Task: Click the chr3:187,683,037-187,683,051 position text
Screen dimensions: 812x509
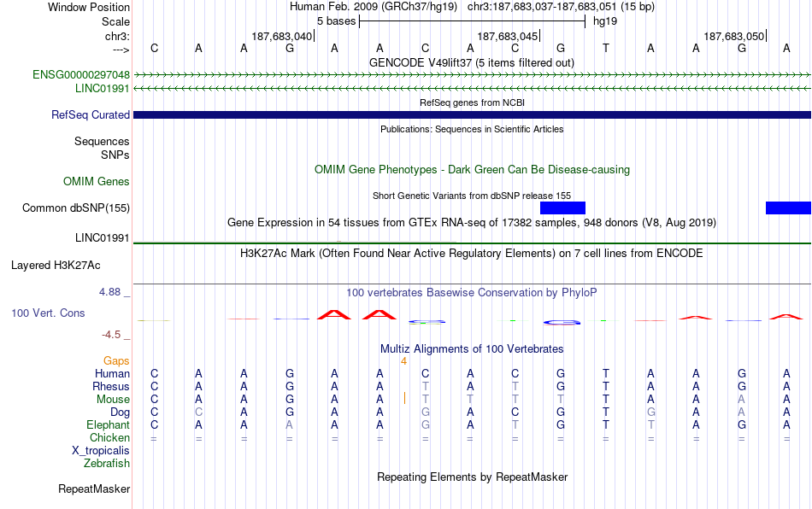Action: point(561,7)
